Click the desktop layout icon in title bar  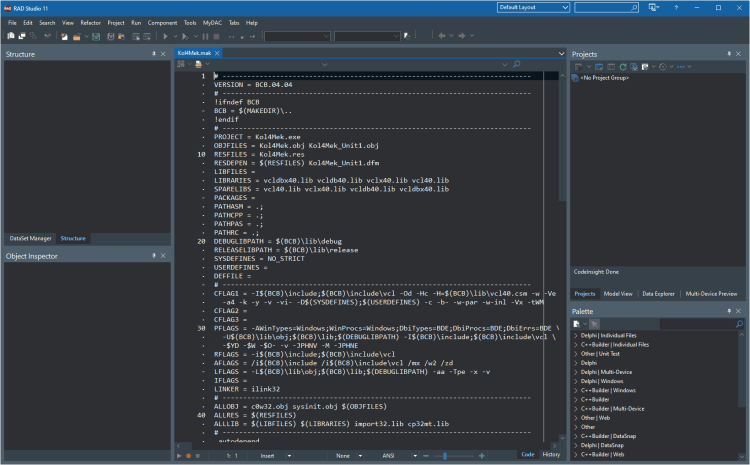click(653, 8)
